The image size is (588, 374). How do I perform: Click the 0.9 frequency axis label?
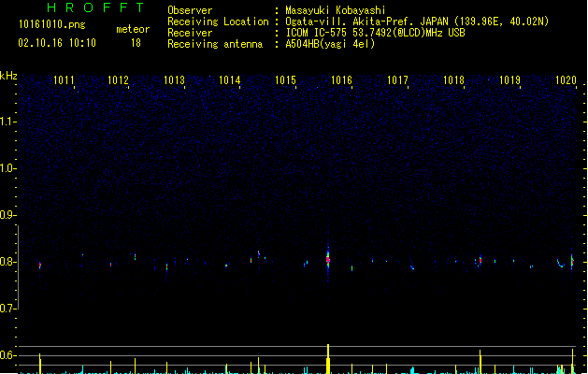pos(7,215)
